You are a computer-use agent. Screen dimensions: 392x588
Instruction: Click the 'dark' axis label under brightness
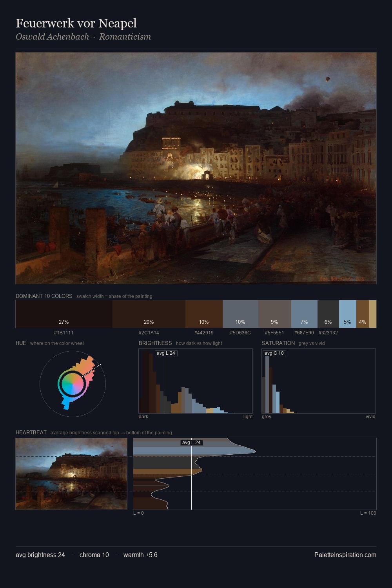pos(143,417)
